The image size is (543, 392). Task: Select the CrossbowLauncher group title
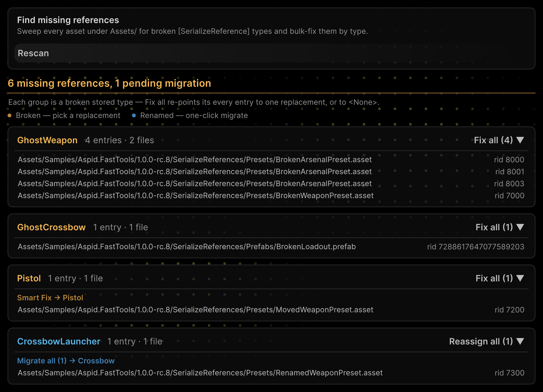coord(59,341)
